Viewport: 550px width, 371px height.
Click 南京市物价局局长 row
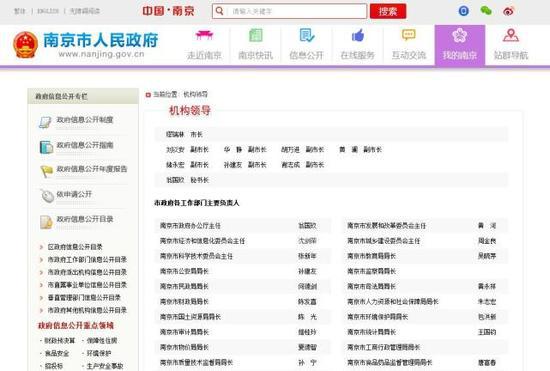[x=243, y=348]
